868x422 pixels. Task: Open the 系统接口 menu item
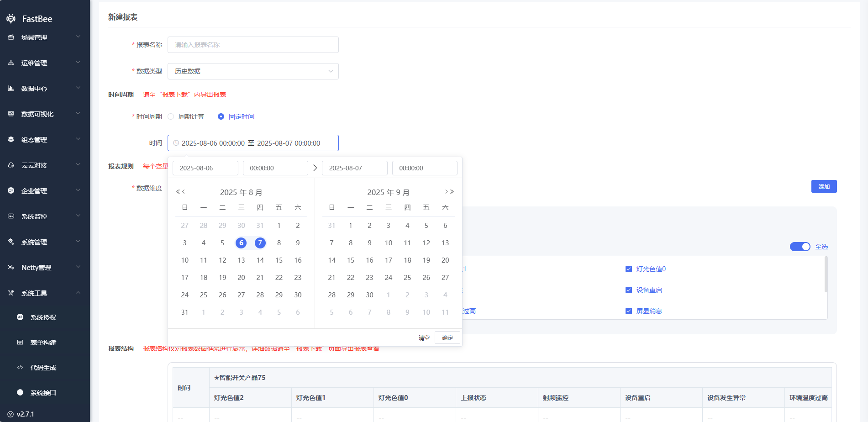[x=43, y=393]
